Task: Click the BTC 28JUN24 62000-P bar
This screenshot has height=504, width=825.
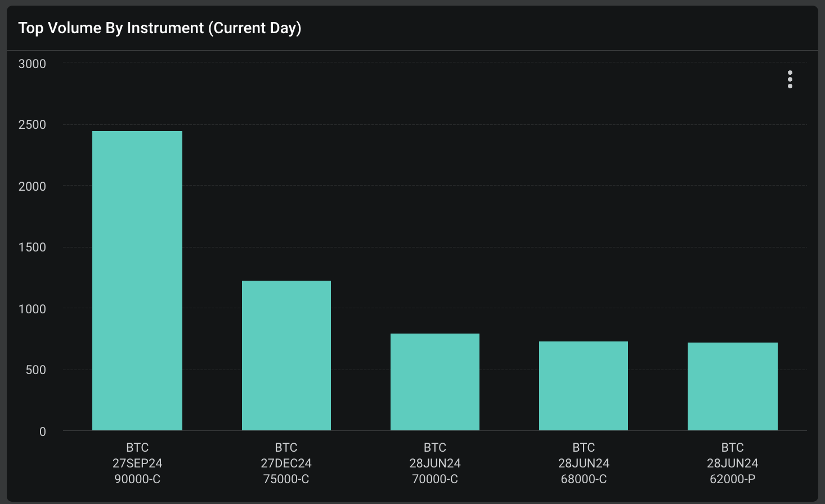Action: (x=733, y=386)
